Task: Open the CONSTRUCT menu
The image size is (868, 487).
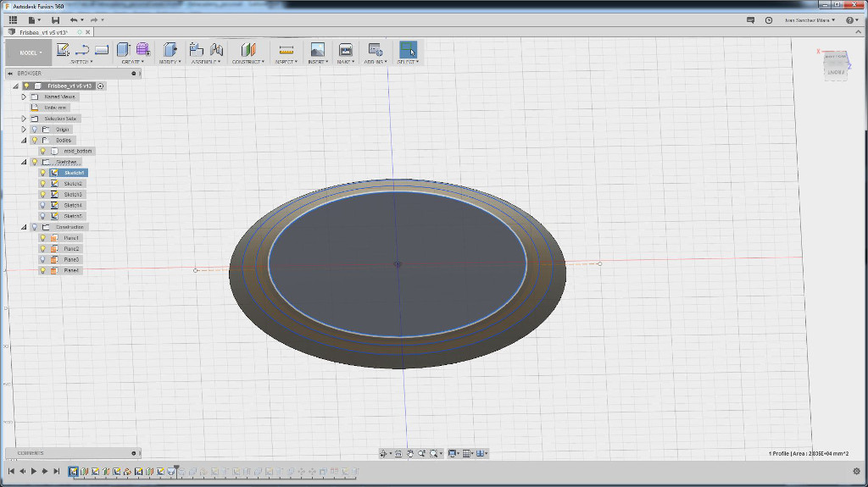Action: coord(248,62)
